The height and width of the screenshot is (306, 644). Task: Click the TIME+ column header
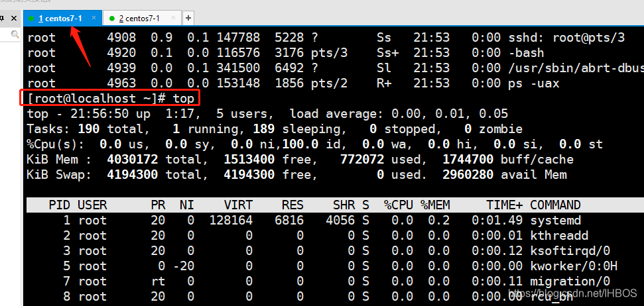pos(504,205)
